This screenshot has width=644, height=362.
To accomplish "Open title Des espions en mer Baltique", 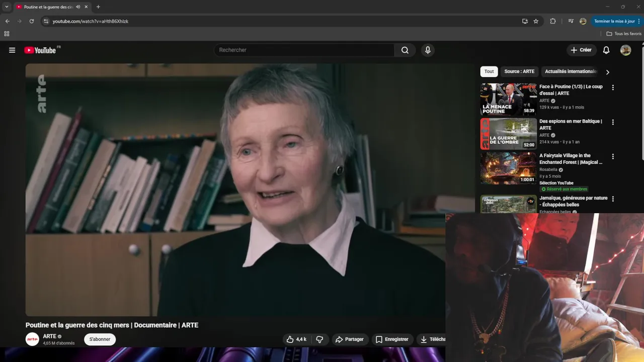I will point(571,125).
